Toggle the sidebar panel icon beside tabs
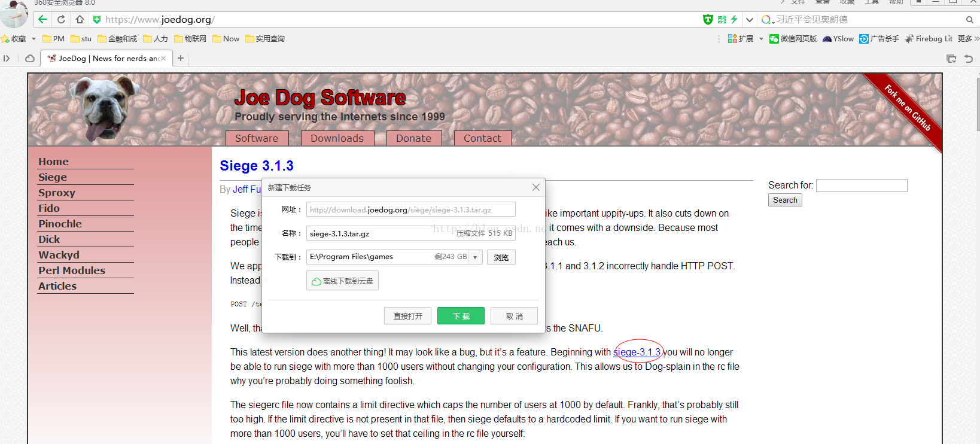The width and height of the screenshot is (980, 444). click(7, 59)
